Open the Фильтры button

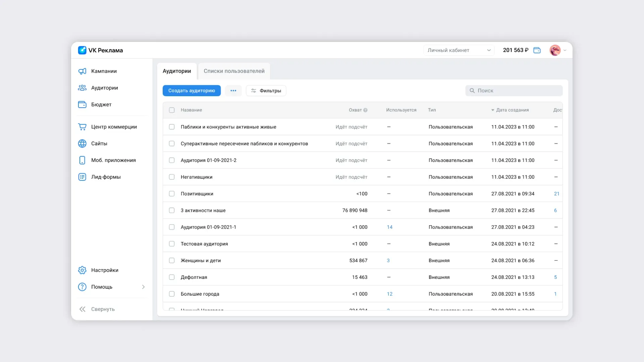(266, 90)
